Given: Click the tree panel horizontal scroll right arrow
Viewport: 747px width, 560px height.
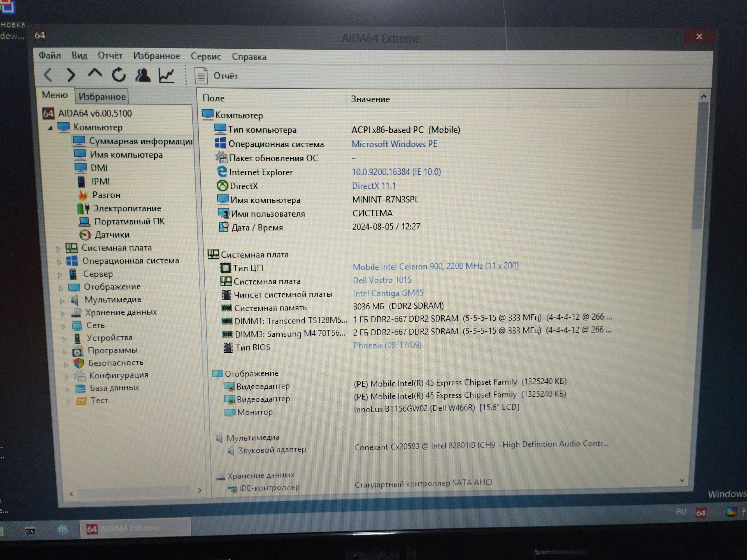Looking at the screenshot, I should point(200,490).
